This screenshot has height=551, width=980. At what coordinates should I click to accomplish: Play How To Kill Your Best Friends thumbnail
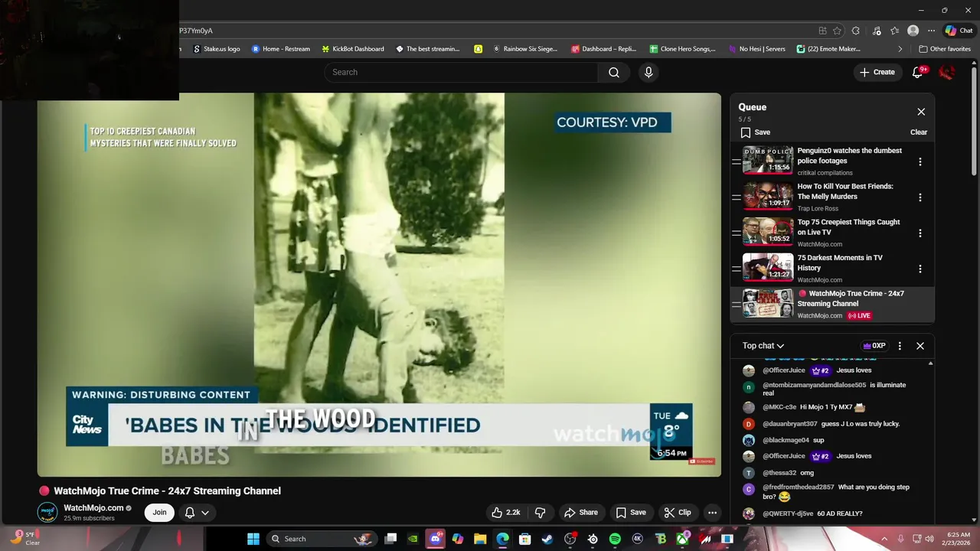tap(768, 197)
